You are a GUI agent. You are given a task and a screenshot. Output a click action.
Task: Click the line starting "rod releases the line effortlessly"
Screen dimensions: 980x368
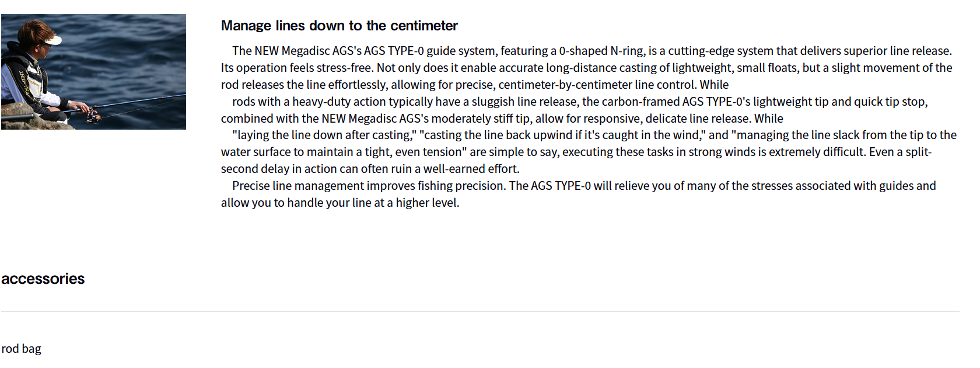pos(474,85)
